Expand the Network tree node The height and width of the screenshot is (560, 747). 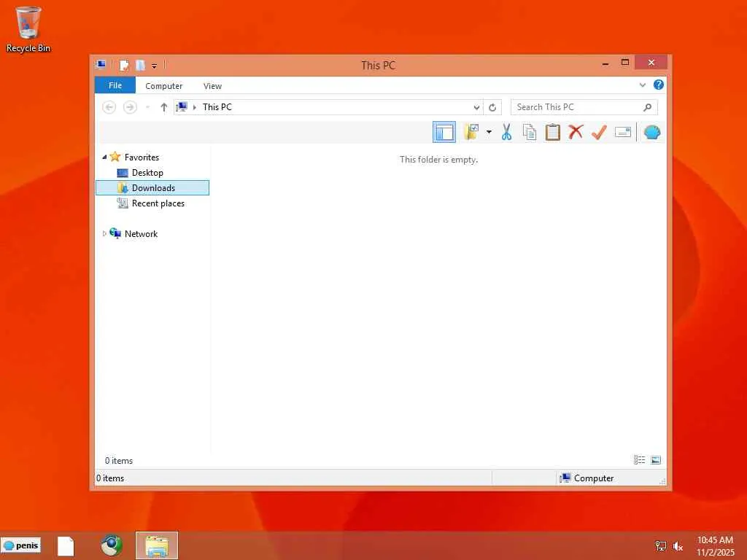tap(104, 233)
